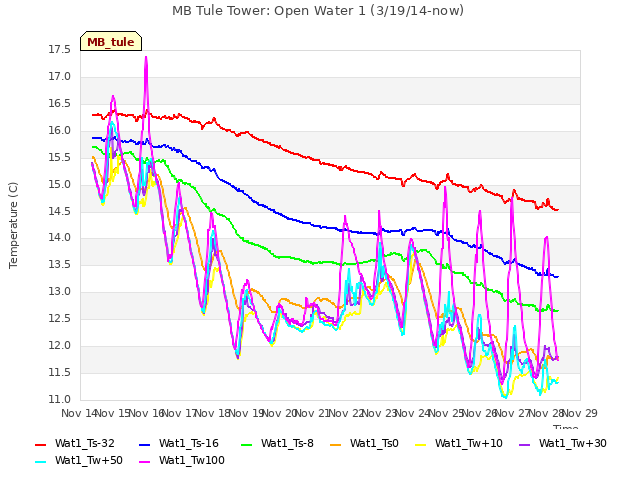Select Wat1_Ts-32 legend label
The height and width of the screenshot is (480, 640).
coord(84,444)
